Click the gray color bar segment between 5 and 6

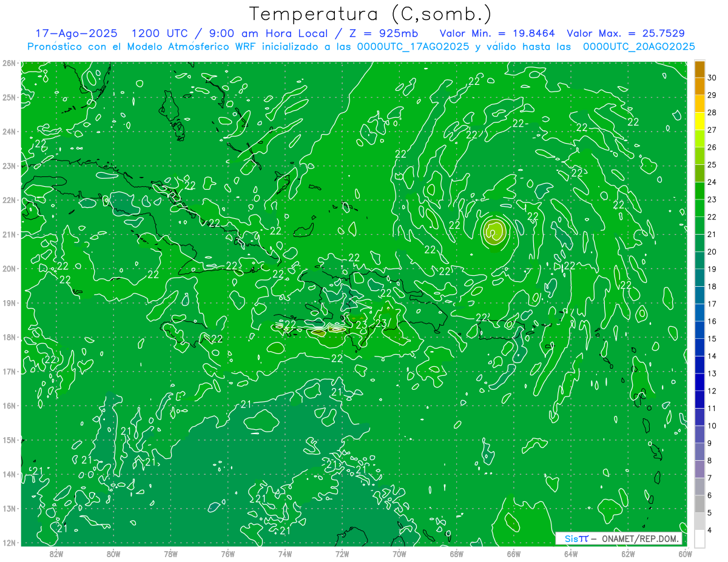click(699, 504)
